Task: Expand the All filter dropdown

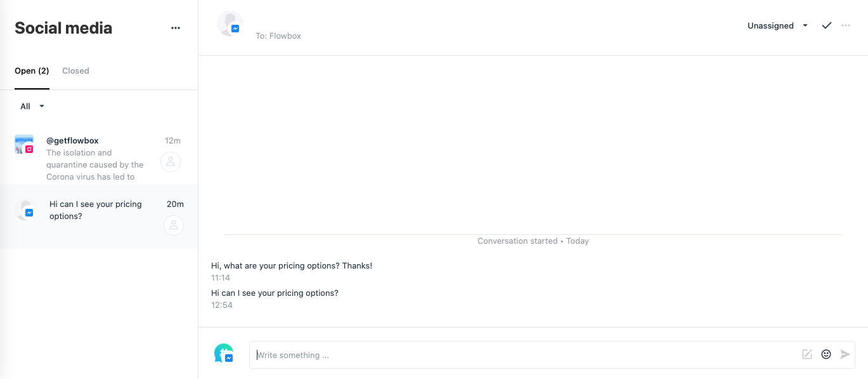Action: (32, 107)
